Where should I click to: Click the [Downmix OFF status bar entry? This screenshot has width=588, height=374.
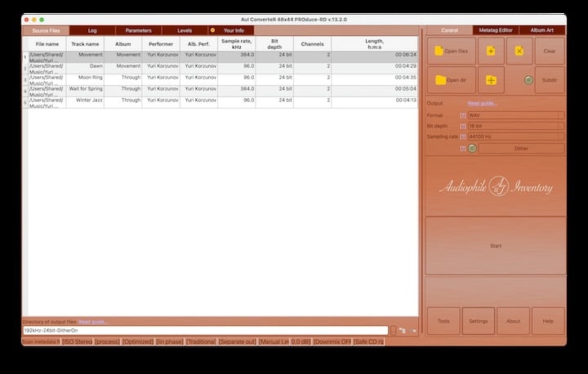[332, 341]
